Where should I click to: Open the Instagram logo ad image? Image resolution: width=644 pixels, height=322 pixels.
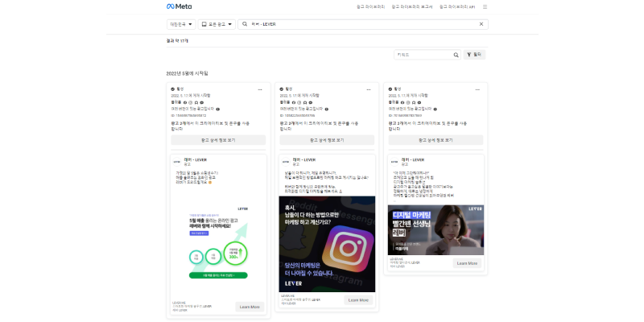coord(327,245)
